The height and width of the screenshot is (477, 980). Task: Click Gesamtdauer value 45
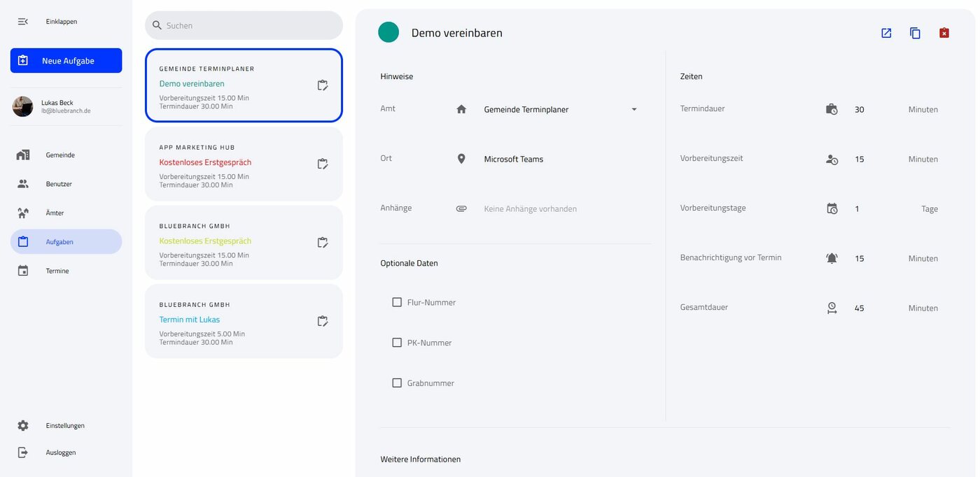(x=860, y=308)
